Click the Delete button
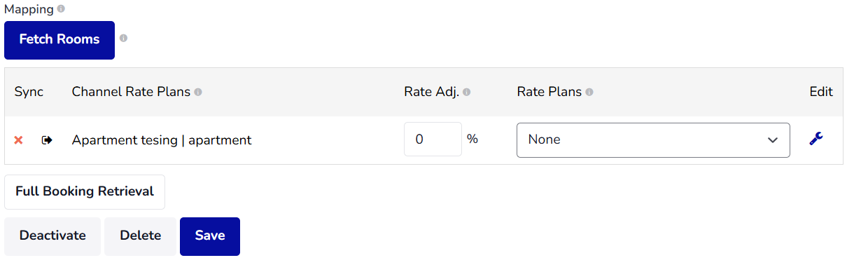The image size is (868, 279). (x=141, y=236)
